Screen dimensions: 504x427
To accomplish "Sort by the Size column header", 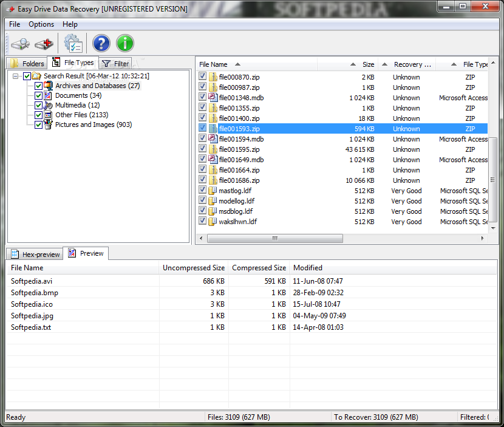I will click(x=347, y=64).
